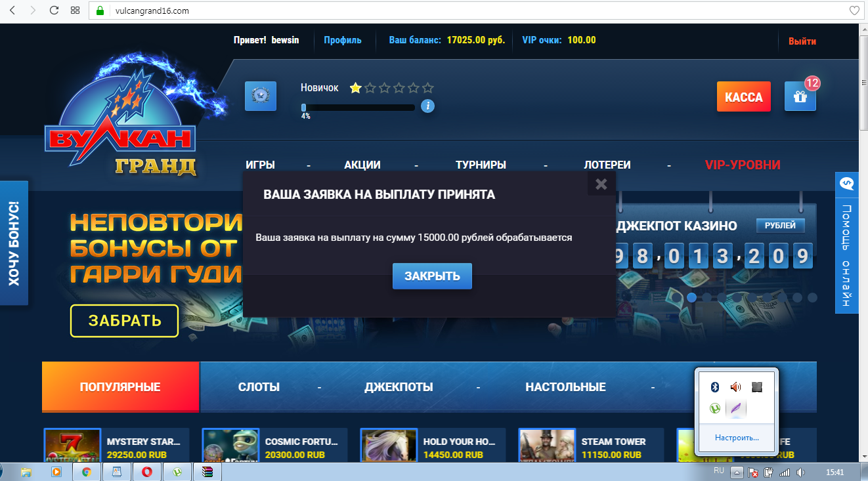Open the ЛОТЕРЕИ menu

607,165
